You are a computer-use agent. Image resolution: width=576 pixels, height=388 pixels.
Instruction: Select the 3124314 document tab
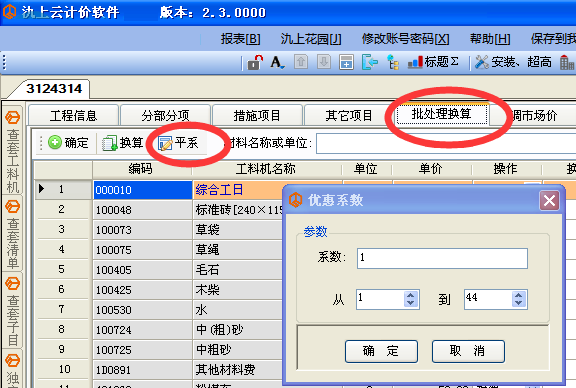point(54,89)
